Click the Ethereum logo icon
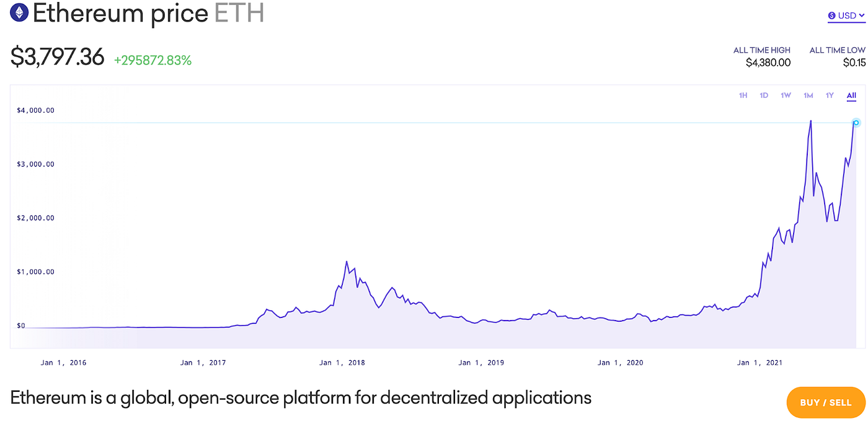The image size is (868, 421). 19,12
